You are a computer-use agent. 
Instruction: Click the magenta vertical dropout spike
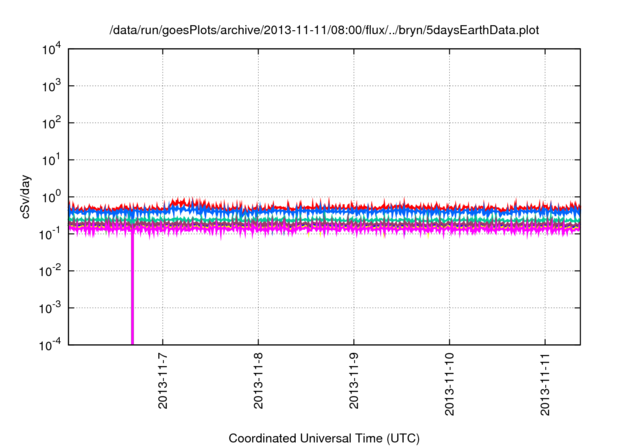pyautogui.click(x=132, y=290)
